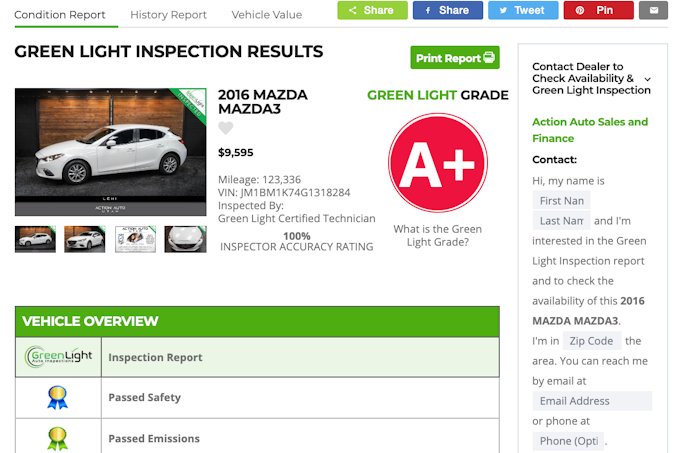This screenshot has height=453, width=680.
Task: Select the Condition Report tab
Action: [x=60, y=15]
